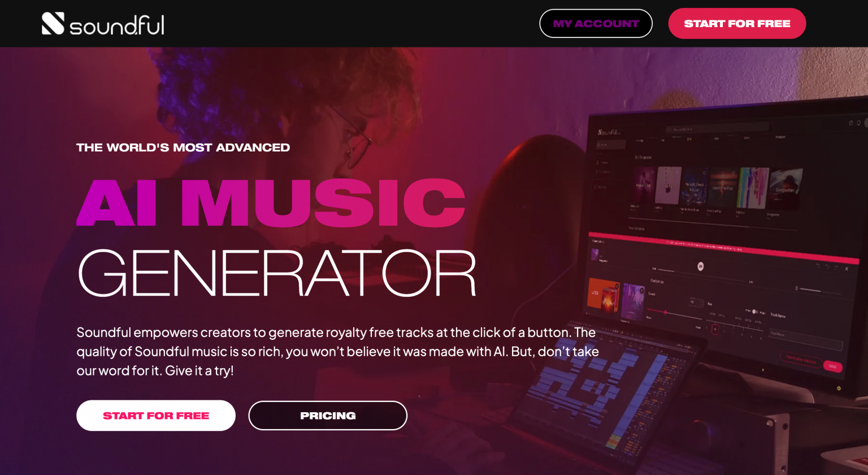Click the red Start For Free header button
The width and height of the screenshot is (868, 475).
[x=737, y=23]
